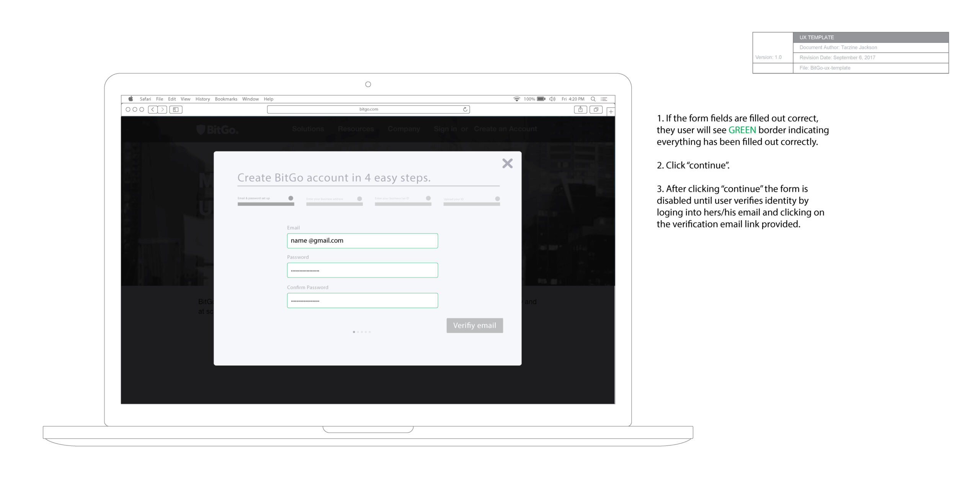Open the Help menu
This screenshot has width=980, height=490.
(x=268, y=99)
